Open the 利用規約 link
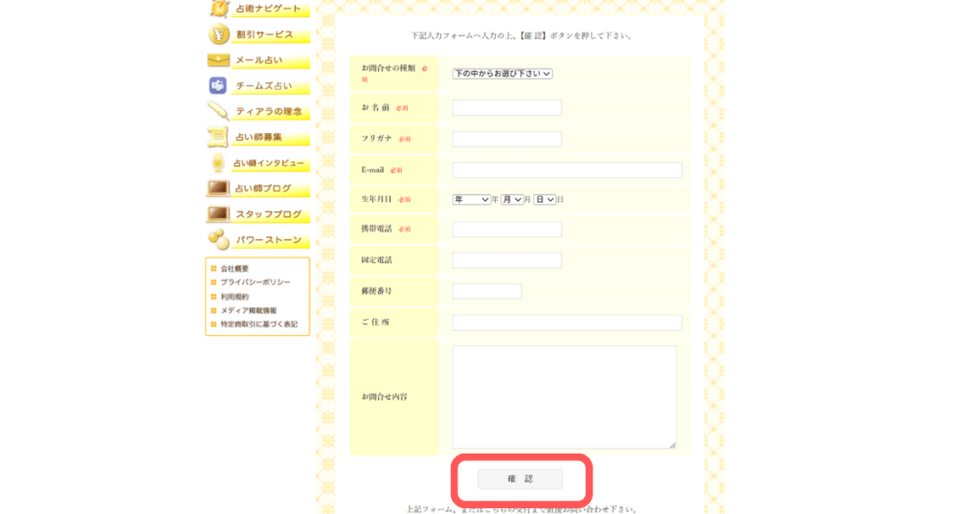Viewport: 980px width, 514px height. (x=234, y=297)
